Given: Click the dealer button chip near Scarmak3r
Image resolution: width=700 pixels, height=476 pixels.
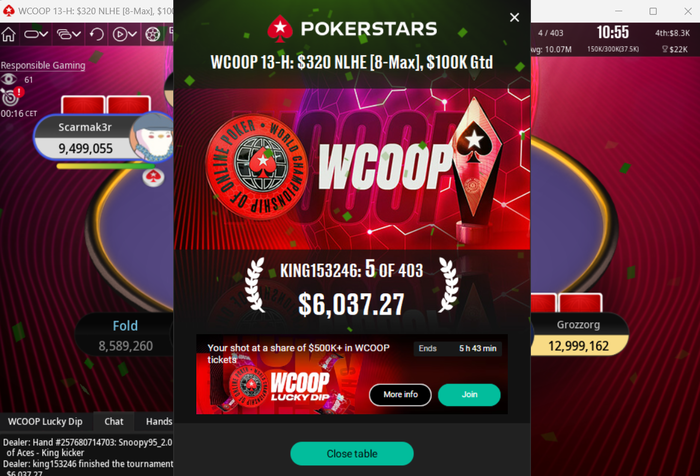Looking at the screenshot, I should [153, 177].
